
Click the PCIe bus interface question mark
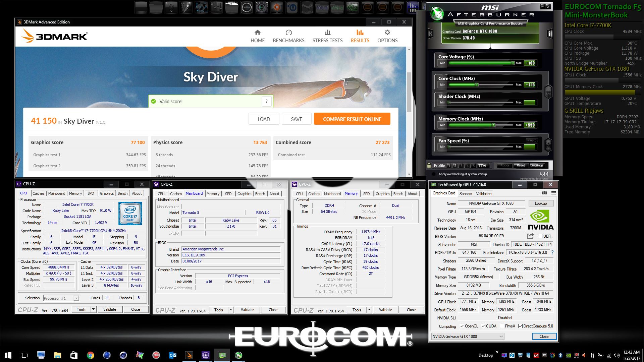[x=552, y=252]
